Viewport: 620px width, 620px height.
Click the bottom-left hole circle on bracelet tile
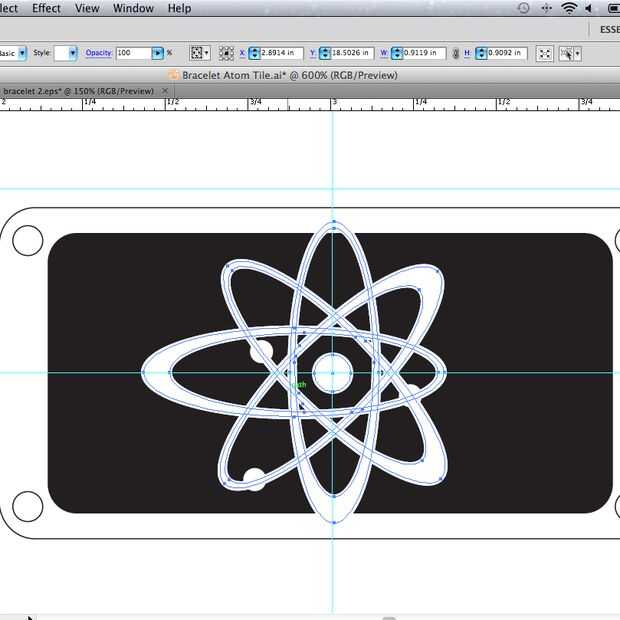[28, 507]
